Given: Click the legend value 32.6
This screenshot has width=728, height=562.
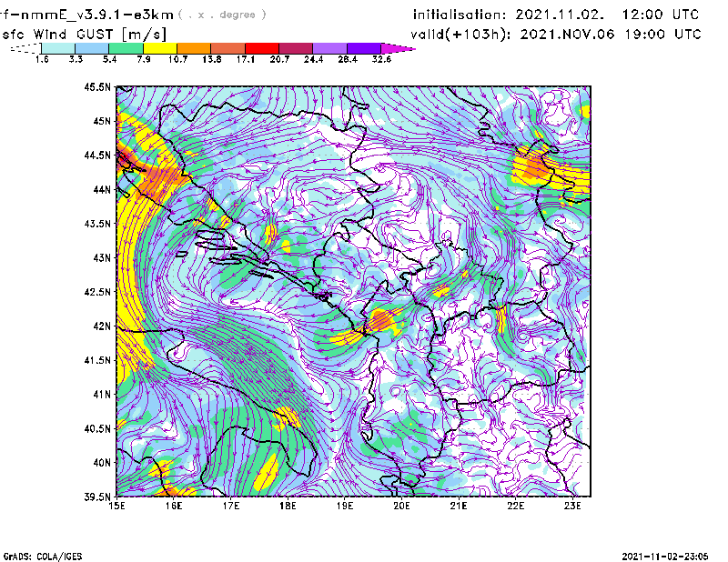Looking at the screenshot, I should point(381,59).
